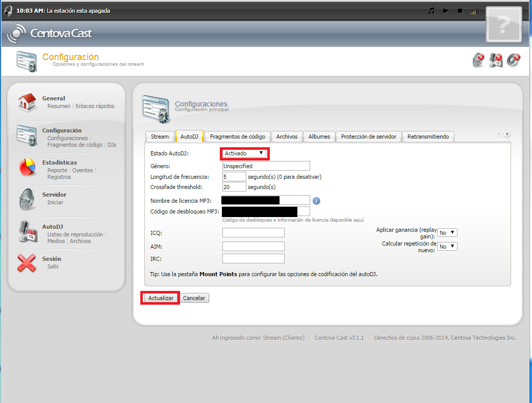The height and width of the screenshot is (403, 532).
Task: Click the red X Sesión icon
Action: 27,263
